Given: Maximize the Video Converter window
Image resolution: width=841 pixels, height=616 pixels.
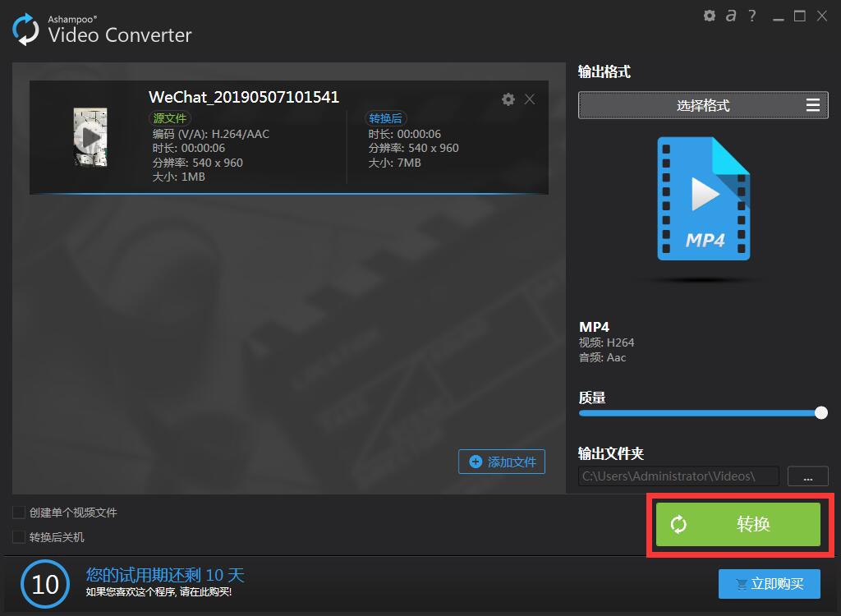Looking at the screenshot, I should click(x=800, y=16).
